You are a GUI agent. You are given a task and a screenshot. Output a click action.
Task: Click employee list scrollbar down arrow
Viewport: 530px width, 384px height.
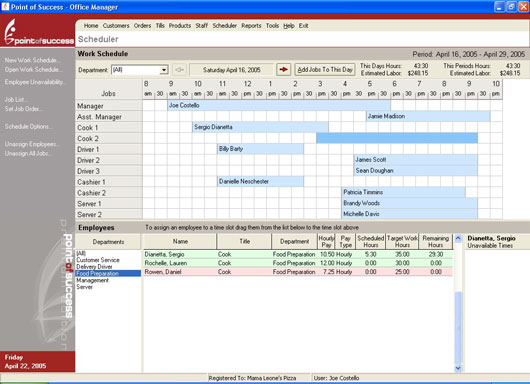458,368
